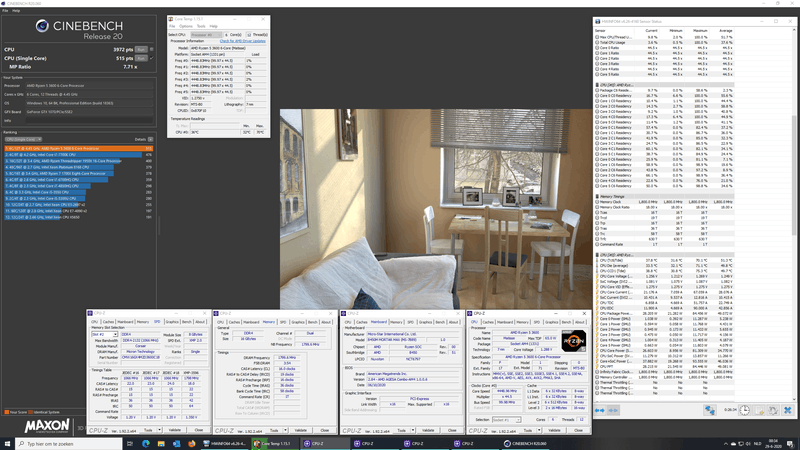Click the taskbar clock showing date

[x=773, y=443]
